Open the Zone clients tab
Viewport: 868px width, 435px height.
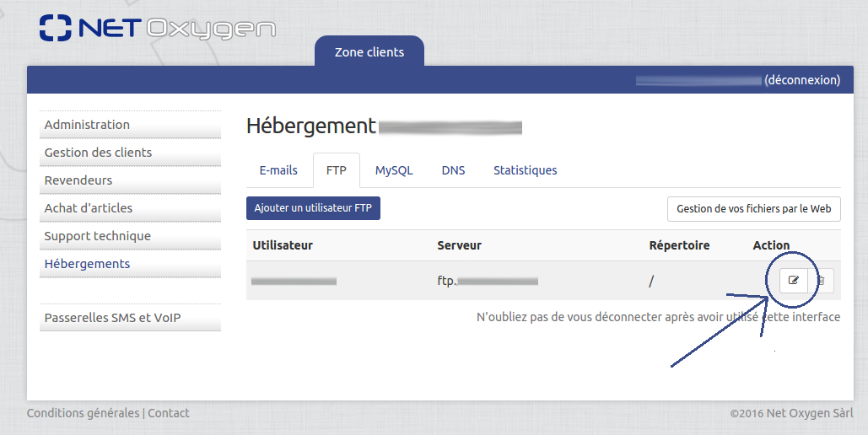click(x=369, y=52)
